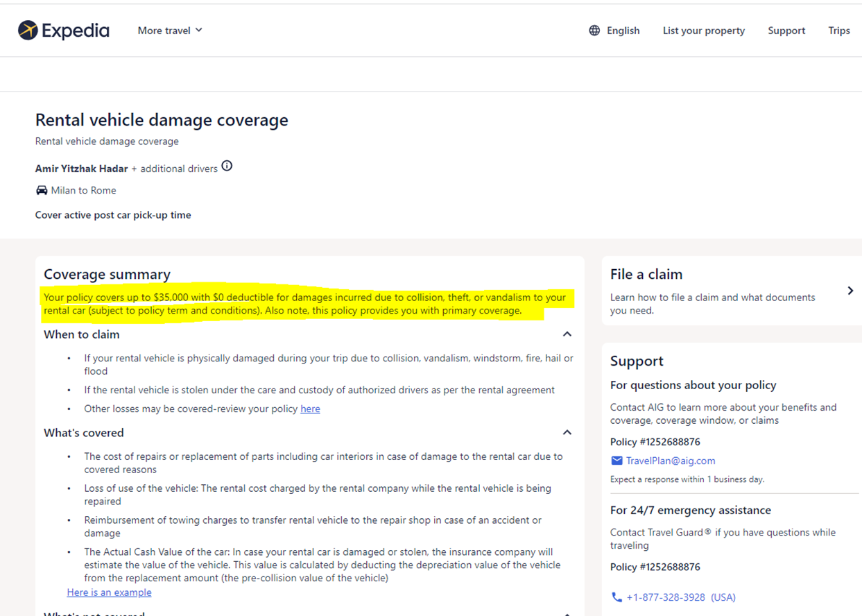Select Support in the top navigation
Viewport: 862px width, 616px height.
point(786,31)
